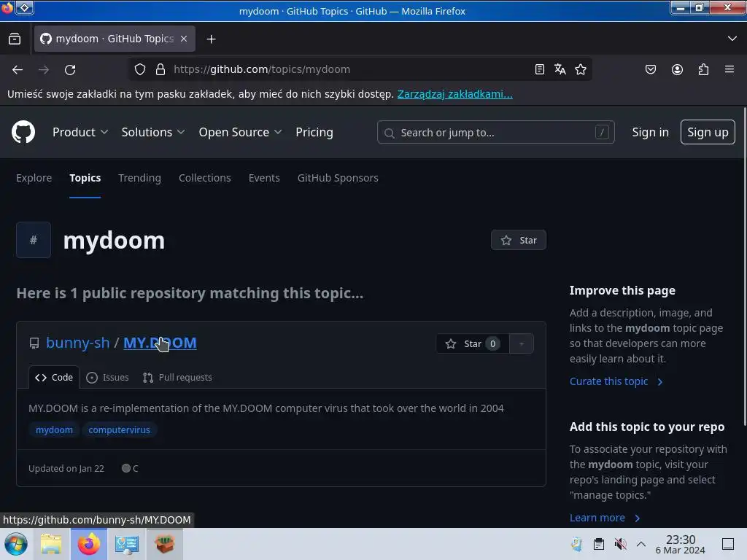The image size is (747, 560).
Task: Open the Pull requests tab
Action: click(177, 378)
